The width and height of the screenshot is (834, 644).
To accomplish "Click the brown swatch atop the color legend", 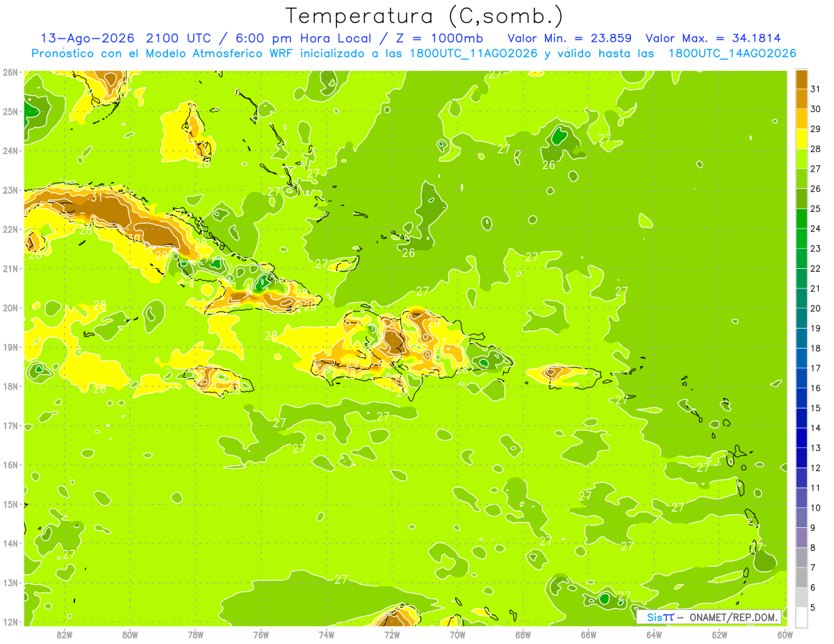I will tap(801, 79).
